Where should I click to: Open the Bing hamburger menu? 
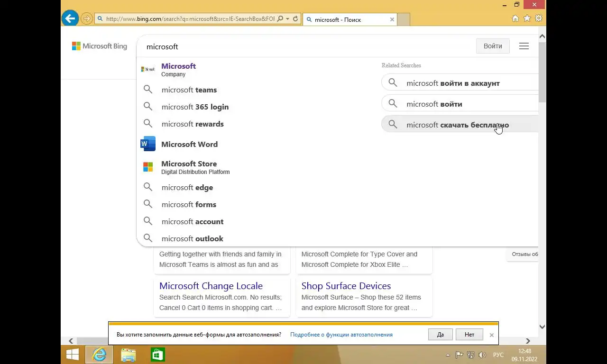[x=524, y=46]
